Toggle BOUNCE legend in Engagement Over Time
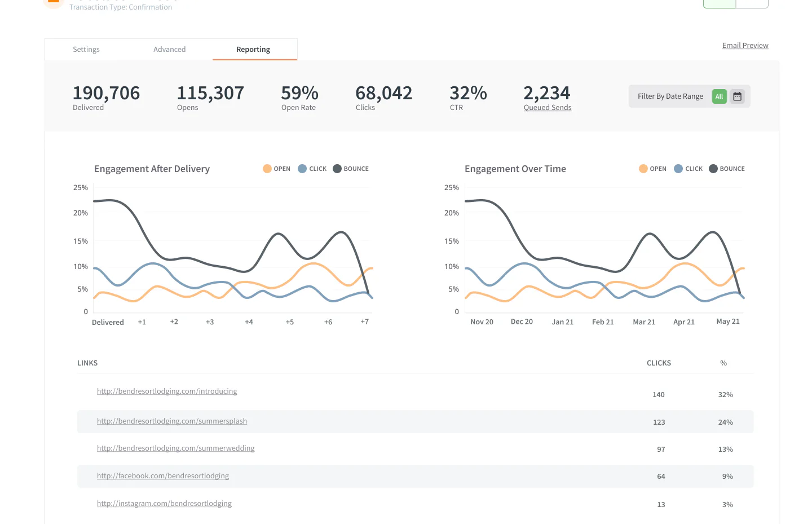 point(727,169)
